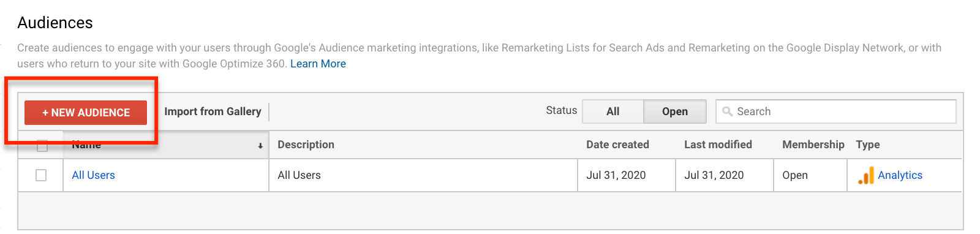Sort by the Last modified column header
Image resolution: width=980 pixels, height=234 pixels.
[x=718, y=145]
